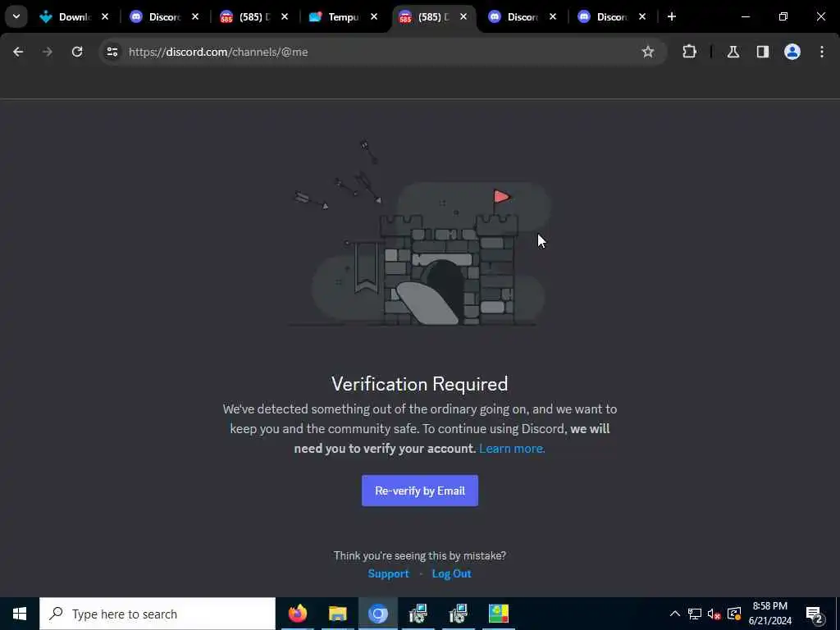Viewport: 840px width, 630px height.
Task: Open the Support link
Action: click(388, 573)
